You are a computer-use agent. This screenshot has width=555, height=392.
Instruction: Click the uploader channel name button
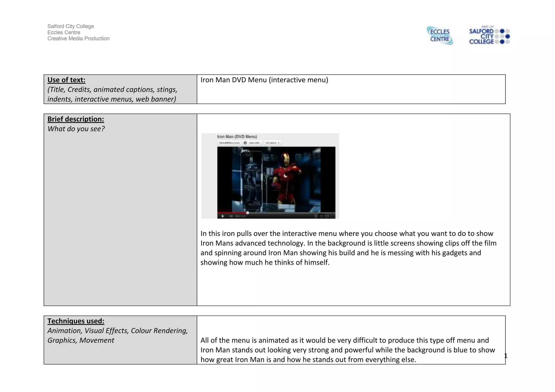coord(229,143)
